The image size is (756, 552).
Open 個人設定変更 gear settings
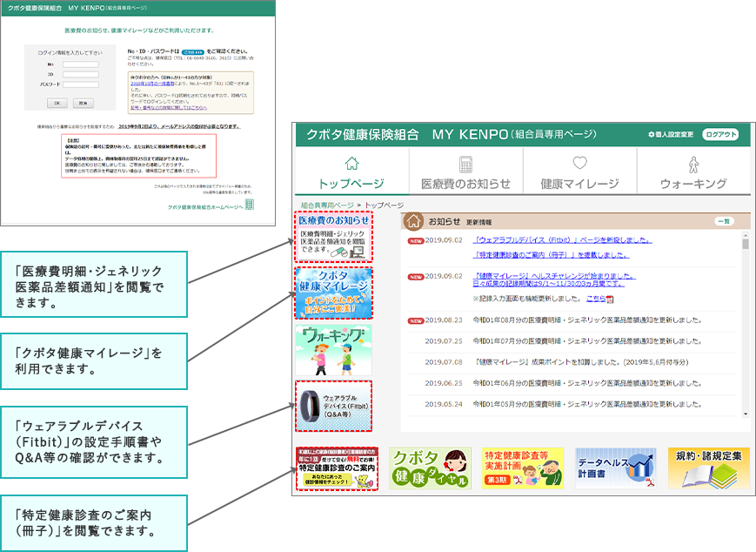pos(671,135)
